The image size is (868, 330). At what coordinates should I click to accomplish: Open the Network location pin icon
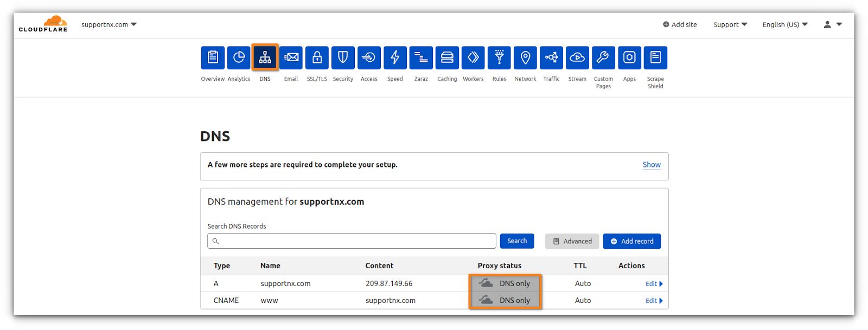[x=525, y=57]
